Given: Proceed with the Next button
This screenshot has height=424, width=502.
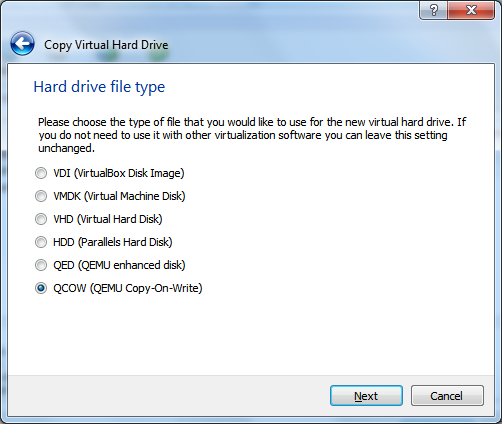Looking at the screenshot, I should click(x=366, y=396).
